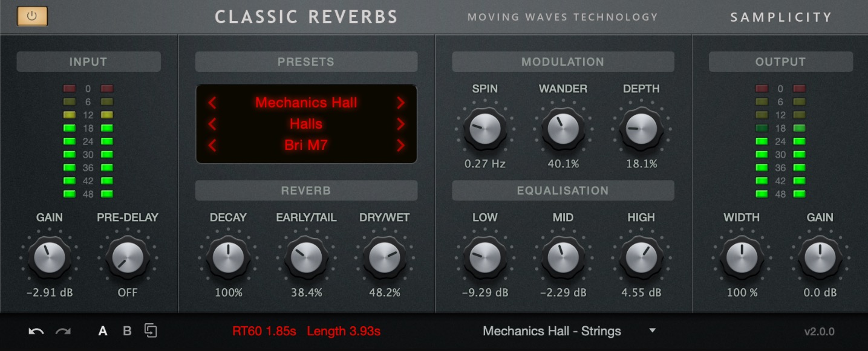Click the 100% decay value
This screenshot has width=868, height=351.
coord(228,293)
